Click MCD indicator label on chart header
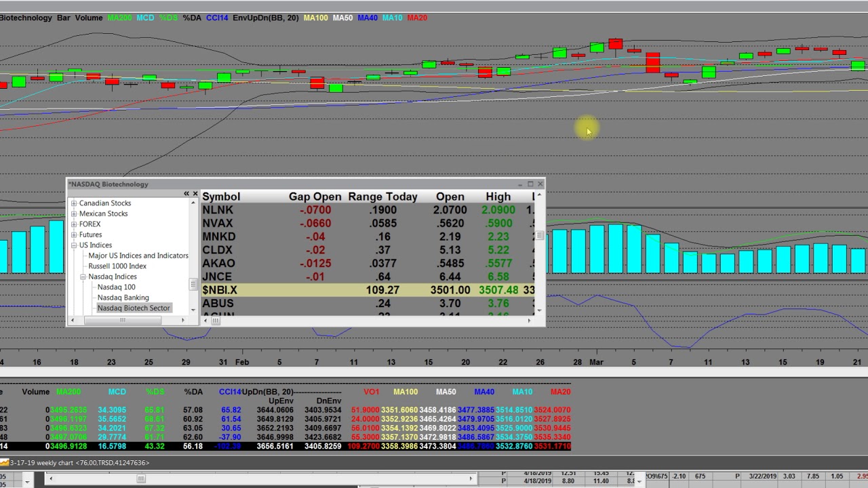 (x=145, y=18)
